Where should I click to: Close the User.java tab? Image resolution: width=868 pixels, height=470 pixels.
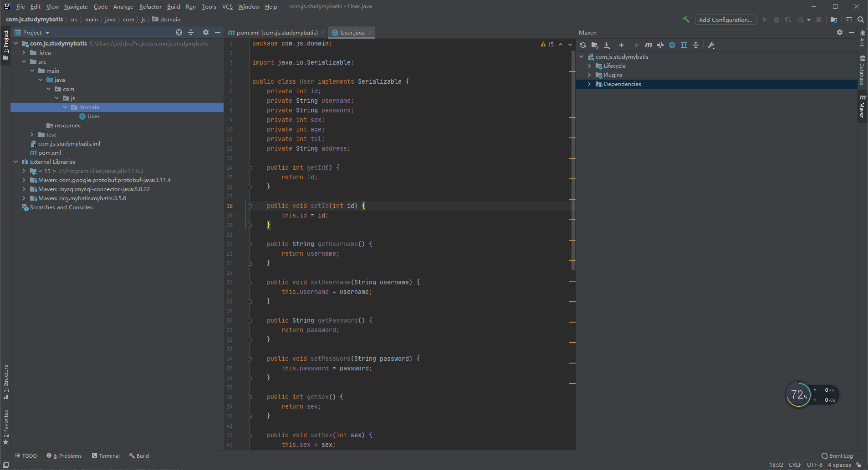click(370, 32)
